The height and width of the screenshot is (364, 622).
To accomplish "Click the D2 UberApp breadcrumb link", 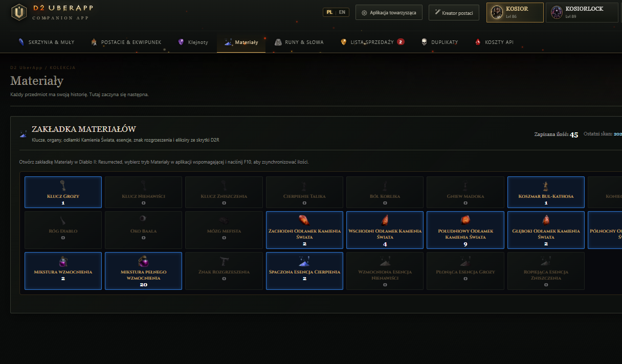I will (26, 67).
